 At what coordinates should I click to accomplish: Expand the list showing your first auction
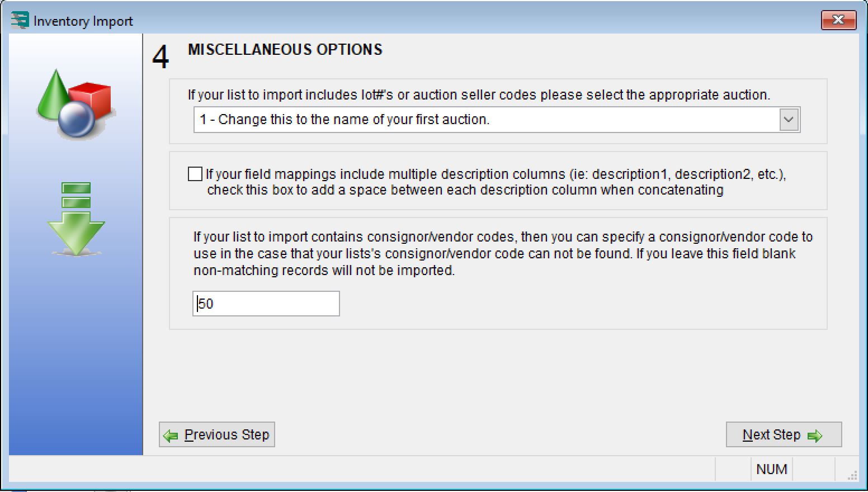(789, 120)
